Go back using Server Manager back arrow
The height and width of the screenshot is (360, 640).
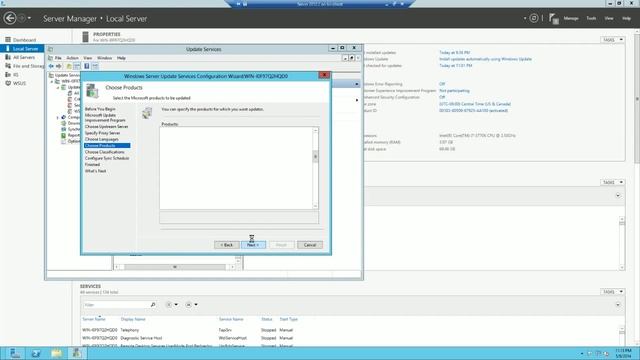10,18
